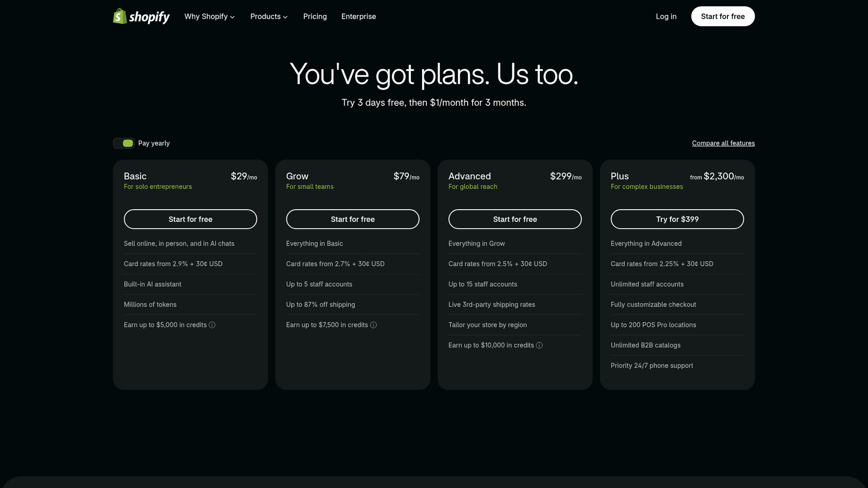The image size is (868, 488).
Task: Open info icon beside $7,500 credits
Action: point(374,325)
